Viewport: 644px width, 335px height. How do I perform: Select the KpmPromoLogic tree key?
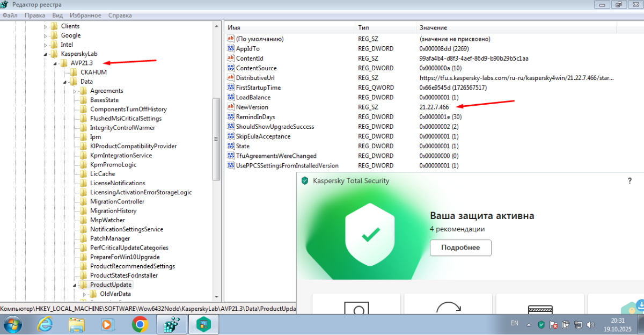point(113,165)
